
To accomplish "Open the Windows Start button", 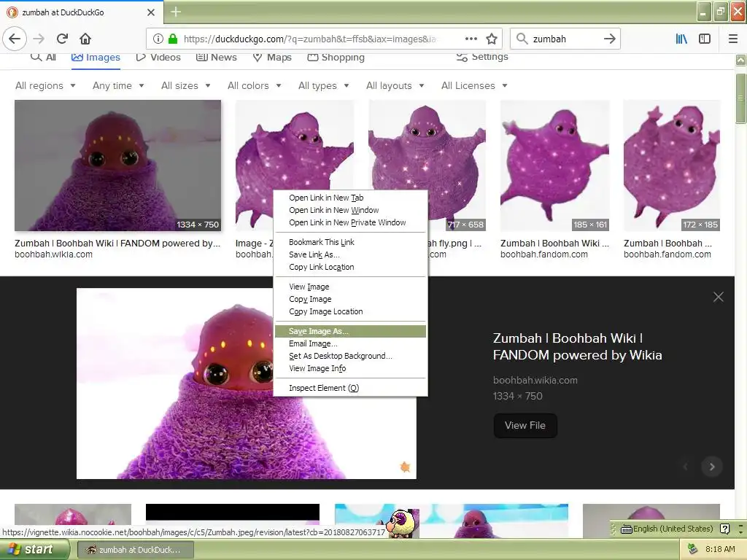I will point(34,550).
